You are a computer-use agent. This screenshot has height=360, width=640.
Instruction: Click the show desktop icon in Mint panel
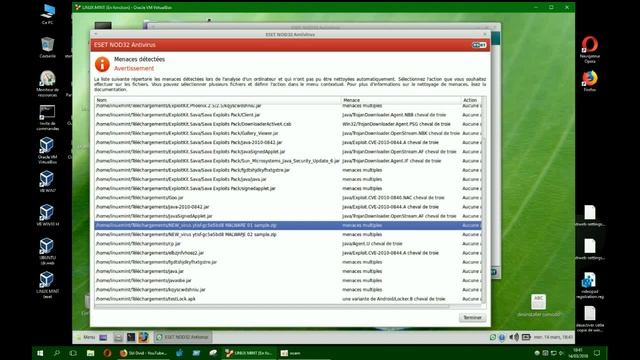coord(103,337)
